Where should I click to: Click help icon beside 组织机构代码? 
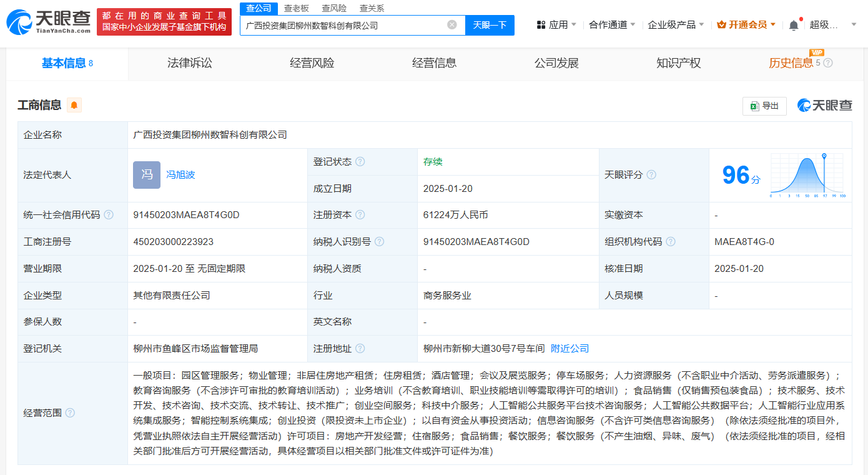click(671, 242)
